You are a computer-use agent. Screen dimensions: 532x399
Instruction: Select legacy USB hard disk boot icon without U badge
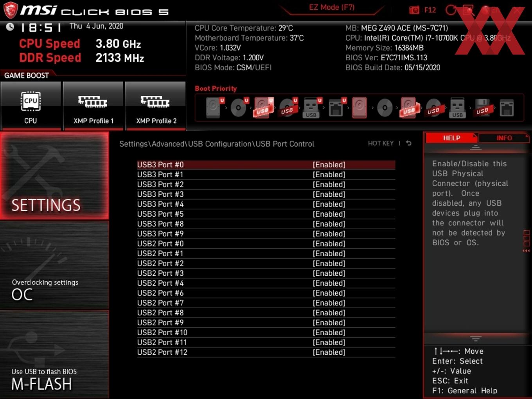[409, 108]
